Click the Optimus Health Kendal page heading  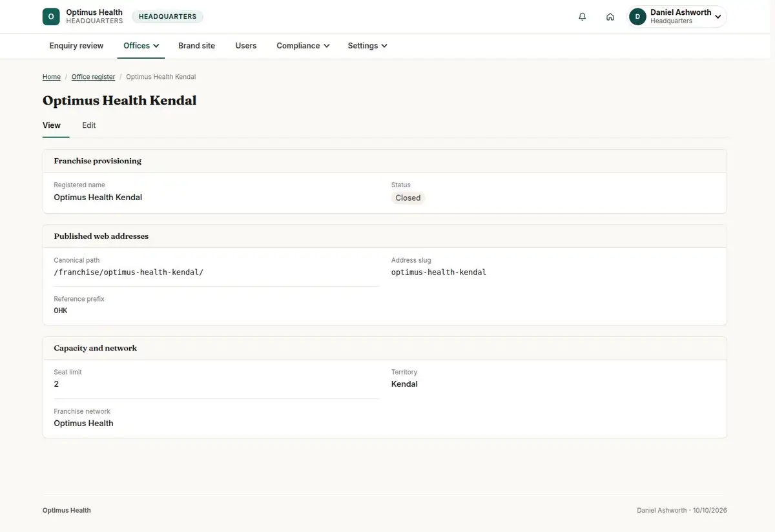[x=119, y=100]
